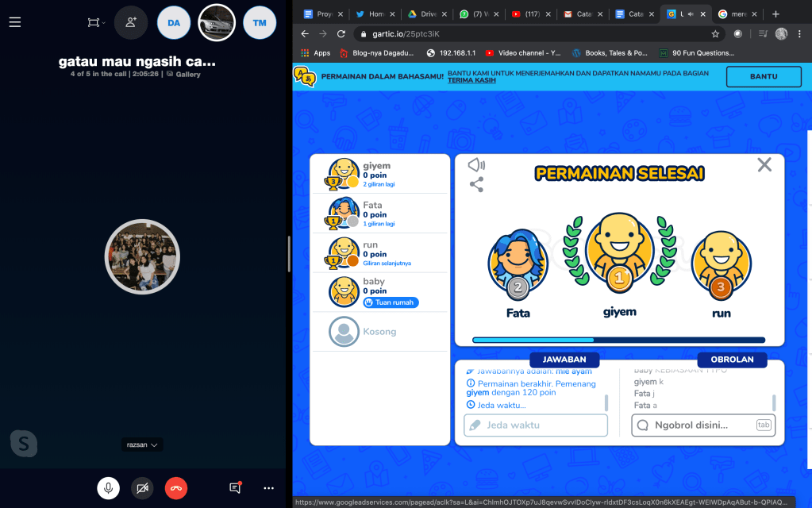This screenshot has width=812, height=508.
Task: Click the add participant icon
Action: [x=131, y=22]
